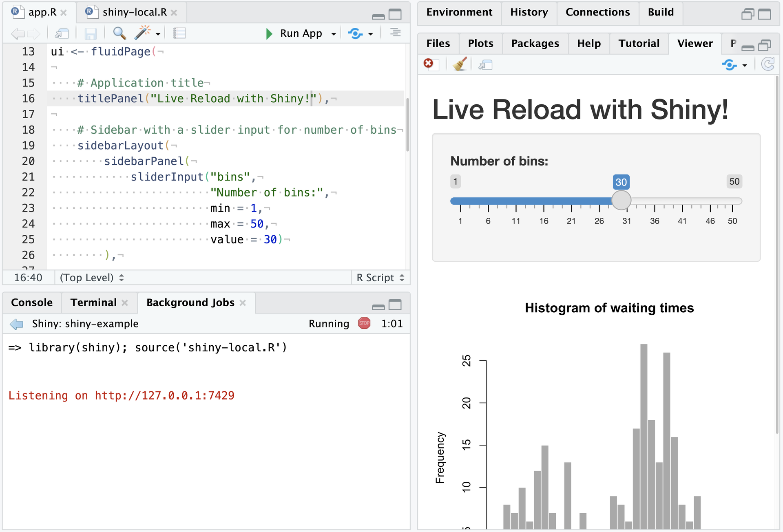Click the editor publish (blue sync) icon

(x=355, y=33)
